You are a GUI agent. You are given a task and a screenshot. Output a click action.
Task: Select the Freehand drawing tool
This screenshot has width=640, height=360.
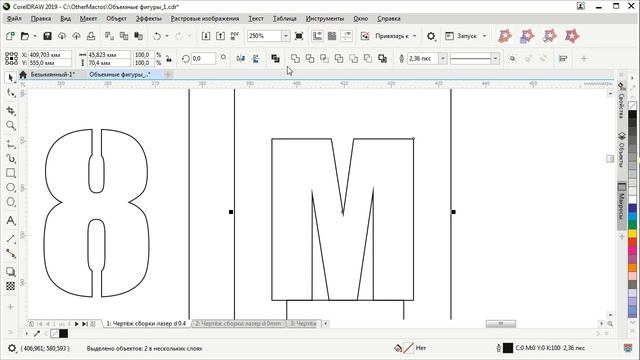[11, 144]
